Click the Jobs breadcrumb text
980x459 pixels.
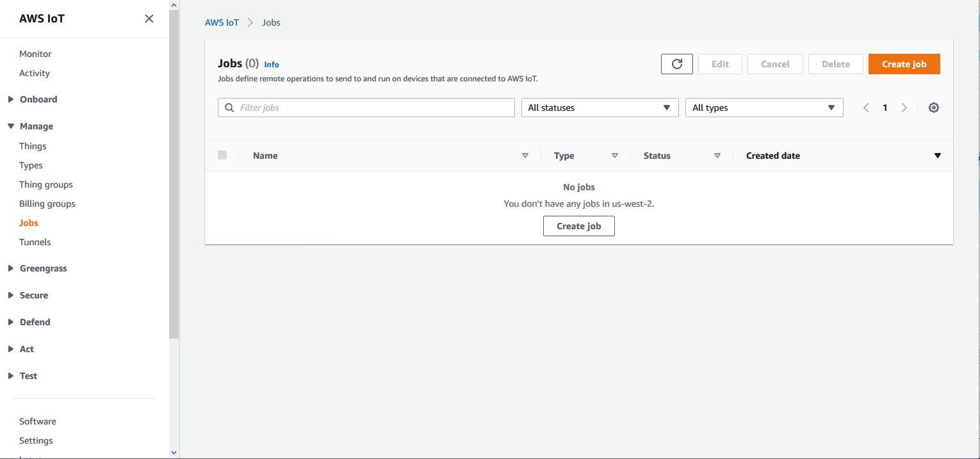pyautogui.click(x=271, y=22)
